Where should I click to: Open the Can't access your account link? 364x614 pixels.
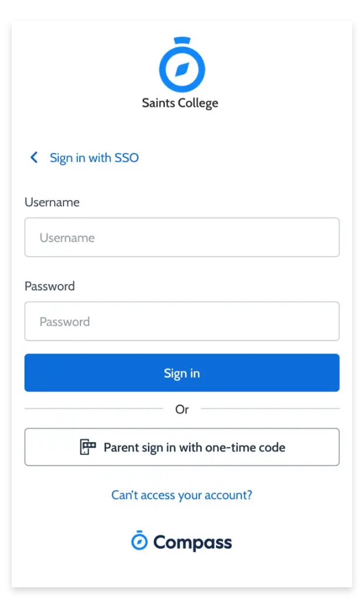[x=182, y=495]
